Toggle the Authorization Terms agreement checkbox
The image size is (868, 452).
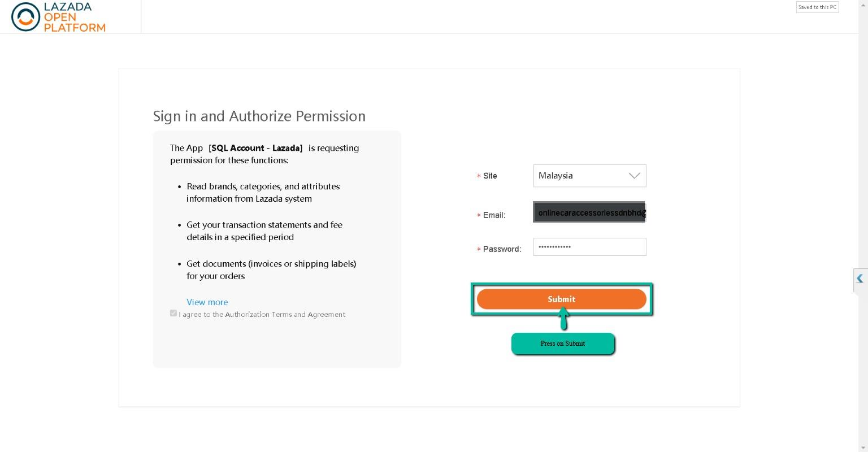[173, 313]
